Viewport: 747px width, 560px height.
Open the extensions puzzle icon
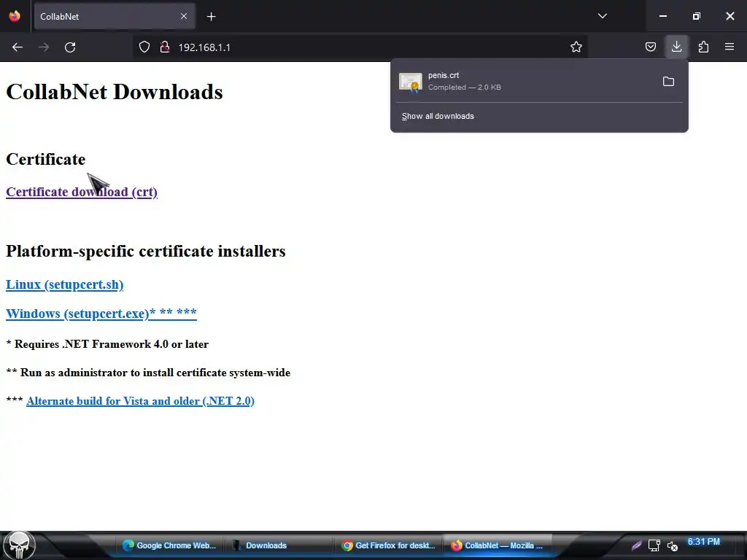tap(703, 47)
